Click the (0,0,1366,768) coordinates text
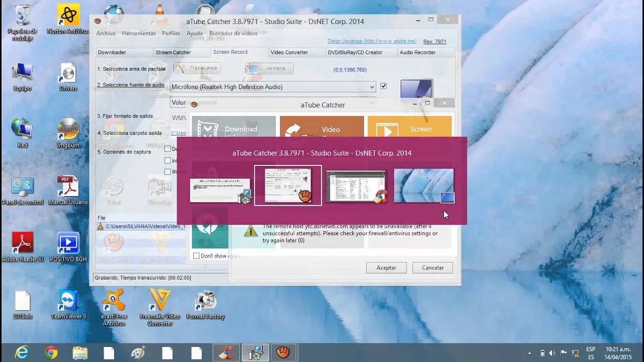This screenshot has width=644, height=362. 350,70
